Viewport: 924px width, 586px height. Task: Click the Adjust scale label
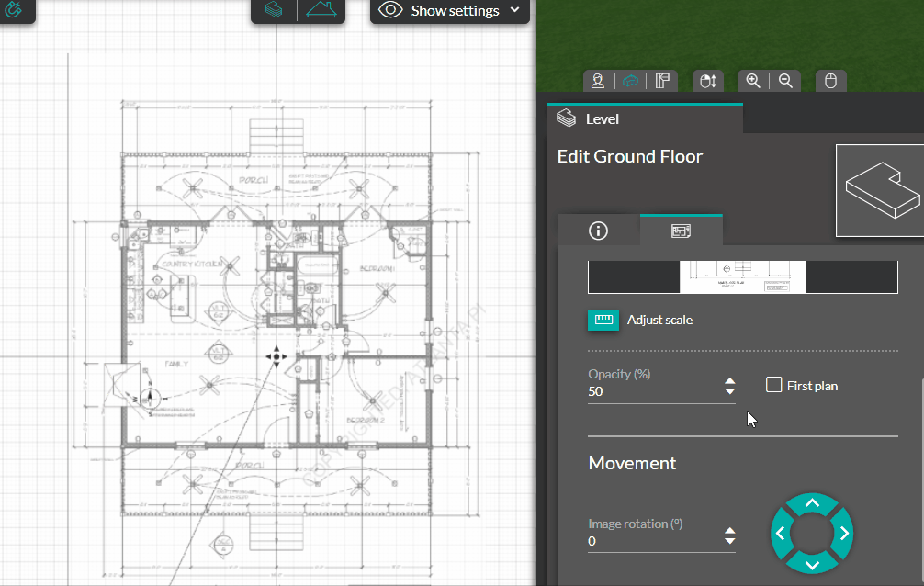(660, 321)
